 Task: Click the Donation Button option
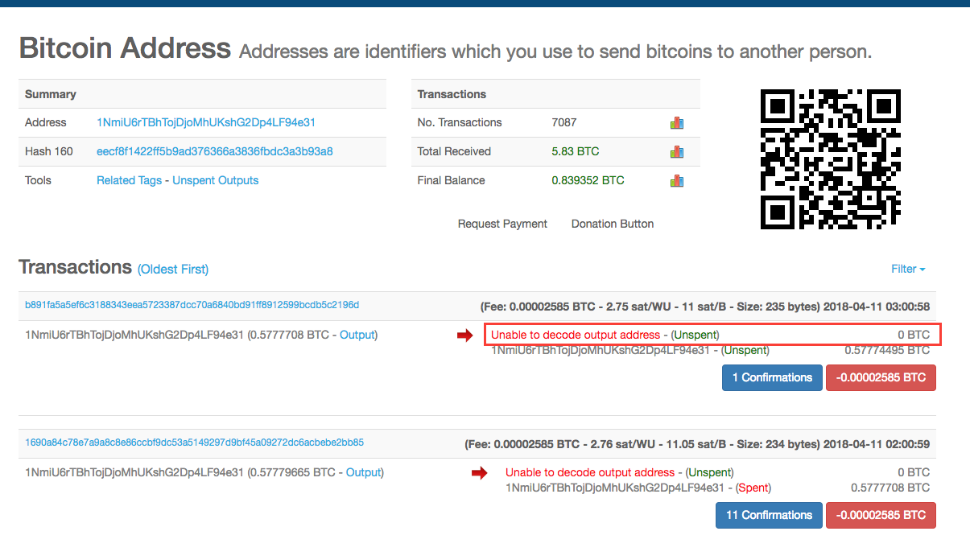pyautogui.click(x=612, y=224)
